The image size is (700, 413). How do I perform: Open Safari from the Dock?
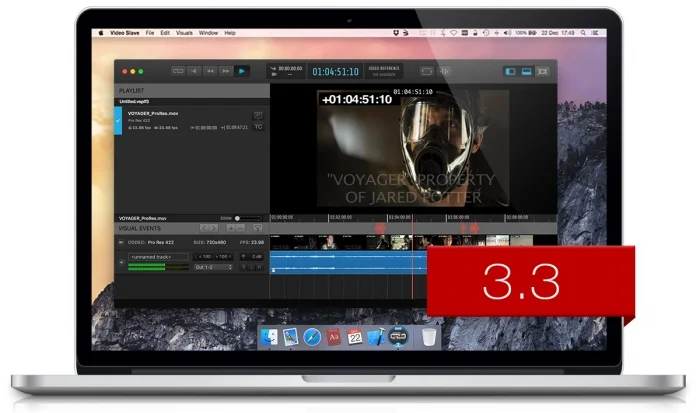(x=312, y=337)
